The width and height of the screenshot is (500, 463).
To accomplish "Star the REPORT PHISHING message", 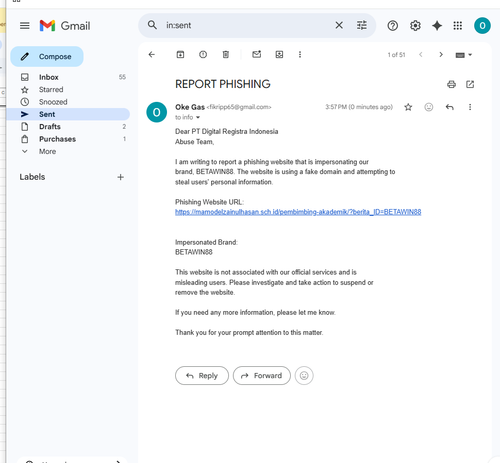I will point(408,107).
